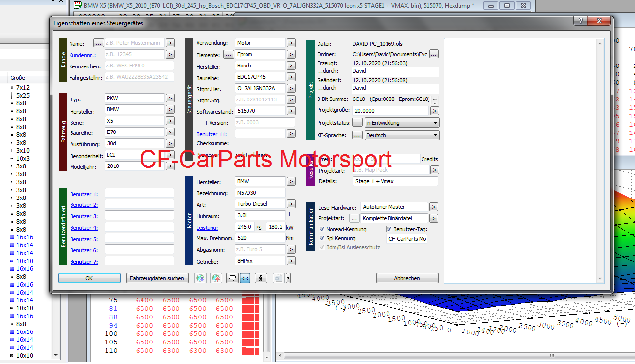Open the > list for the Name field
The image size is (635, 364).
click(x=170, y=43)
